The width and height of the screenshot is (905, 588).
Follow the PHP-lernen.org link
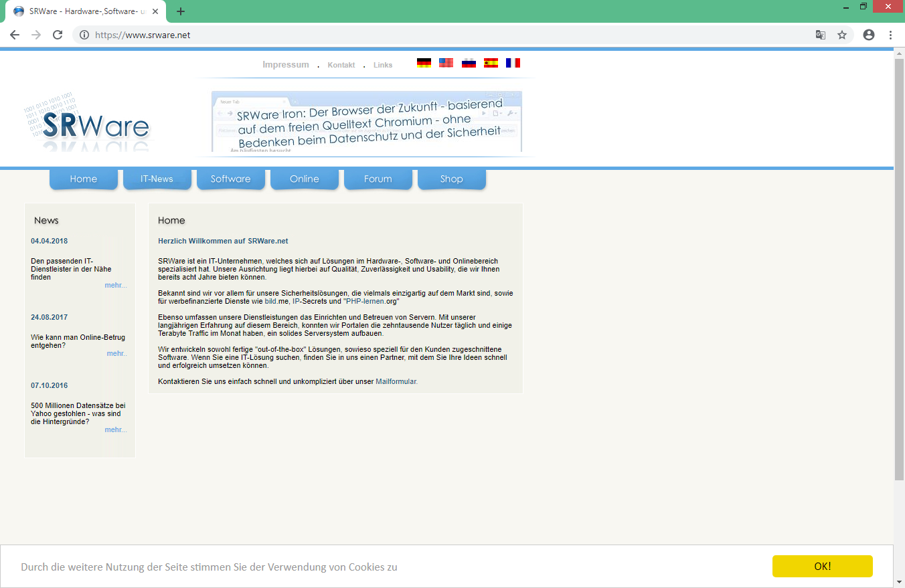[x=372, y=301]
